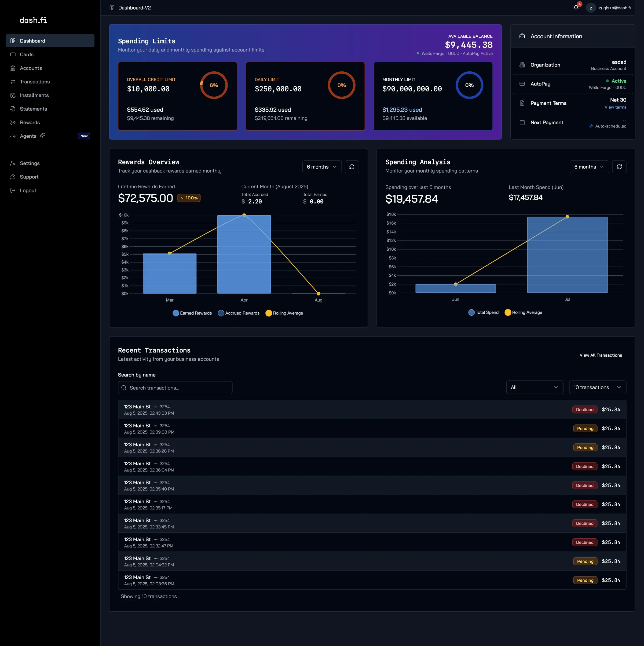
Task: Click the Rewards icon in sidebar
Action: (13, 122)
